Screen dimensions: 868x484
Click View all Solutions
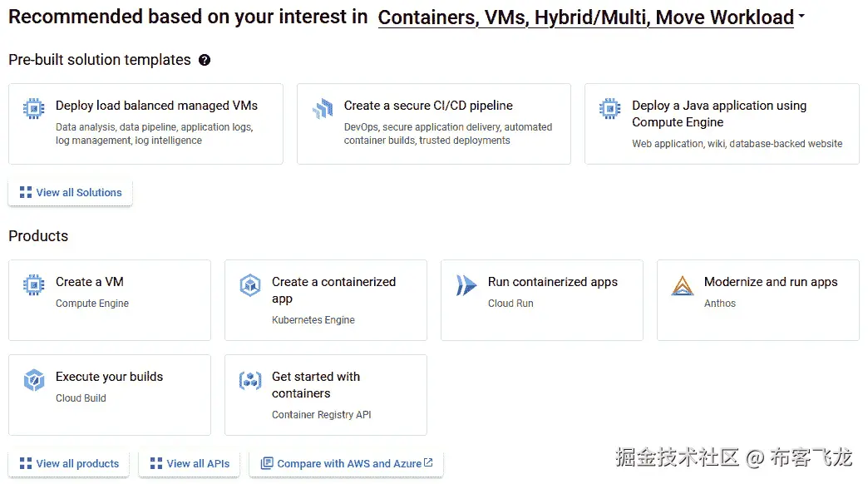pos(70,192)
